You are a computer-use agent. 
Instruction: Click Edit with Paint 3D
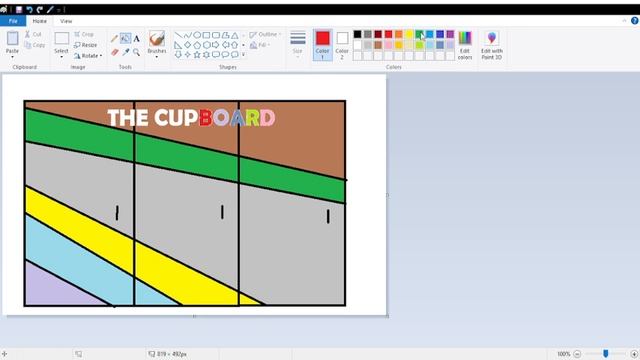tap(492, 45)
